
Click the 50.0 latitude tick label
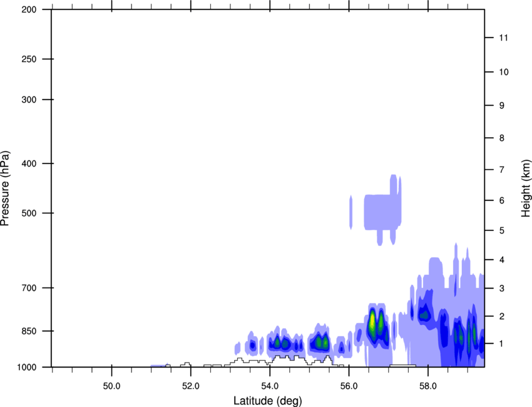click(111, 386)
